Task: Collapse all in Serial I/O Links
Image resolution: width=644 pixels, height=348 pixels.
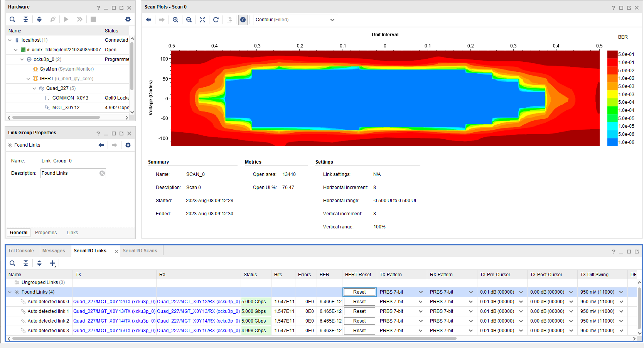Action: point(26,263)
